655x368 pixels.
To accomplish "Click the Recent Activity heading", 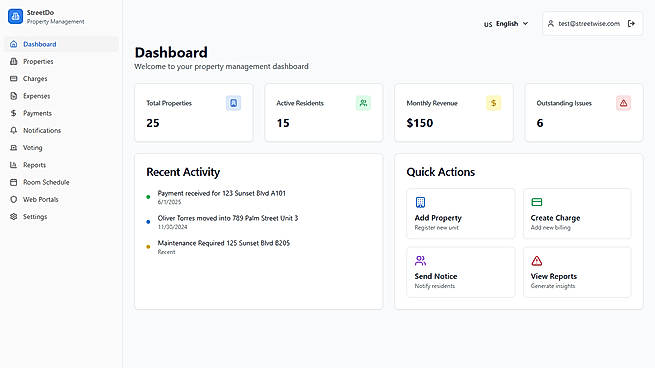I will pos(183,172).
